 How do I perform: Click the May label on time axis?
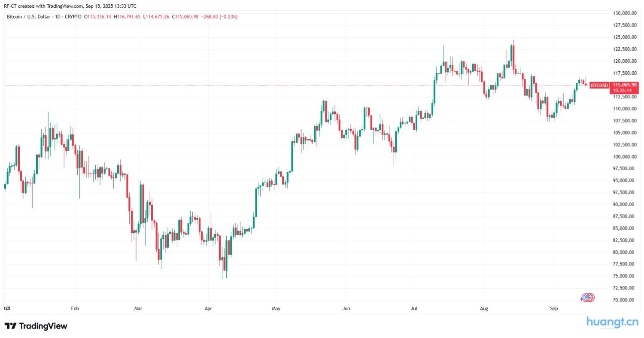point(276,308)
